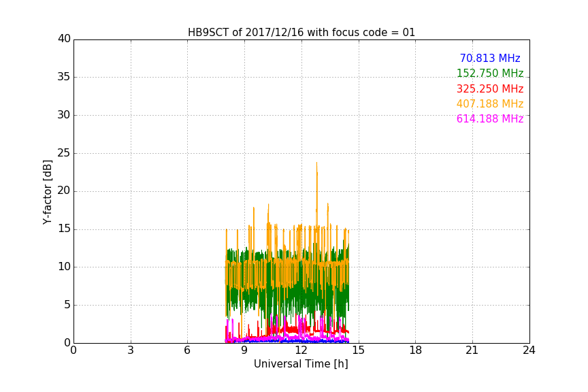Image resolution: width=588 pixels, height=392 pixels.
Task: Click x-axis tick label 6
Action: [188, 350]
